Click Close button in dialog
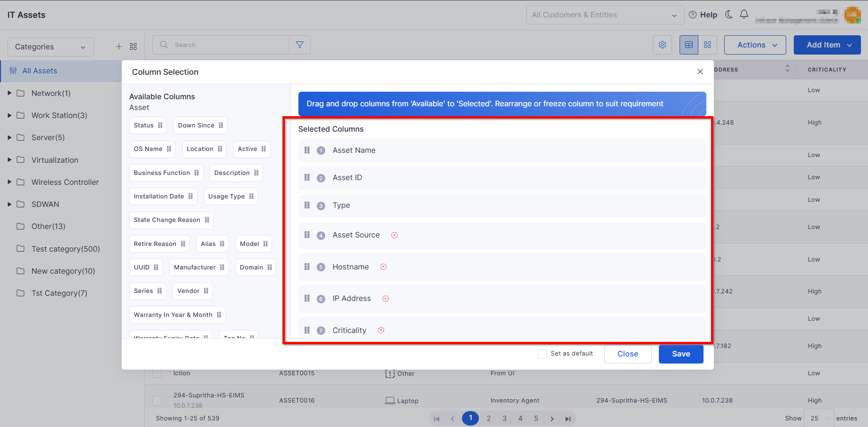This screenshot has width=868, height=427. click(x=628, y=354)
